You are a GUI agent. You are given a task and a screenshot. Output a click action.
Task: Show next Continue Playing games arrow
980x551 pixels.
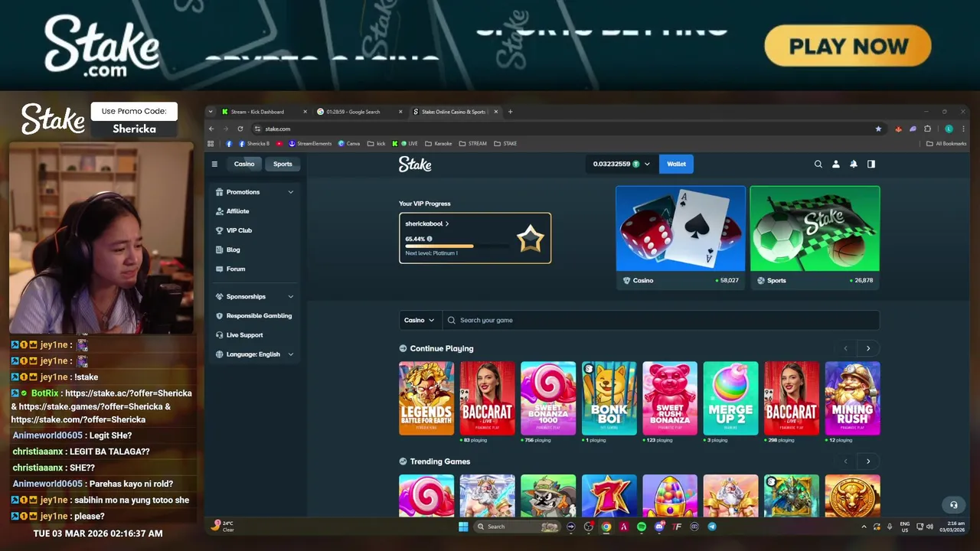[x=868, y=348]
